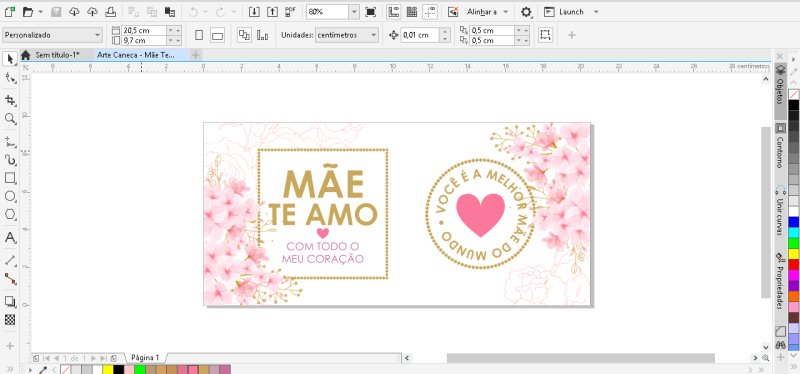Expand the toolbox double-chevron at bottom

coord(10,369)
